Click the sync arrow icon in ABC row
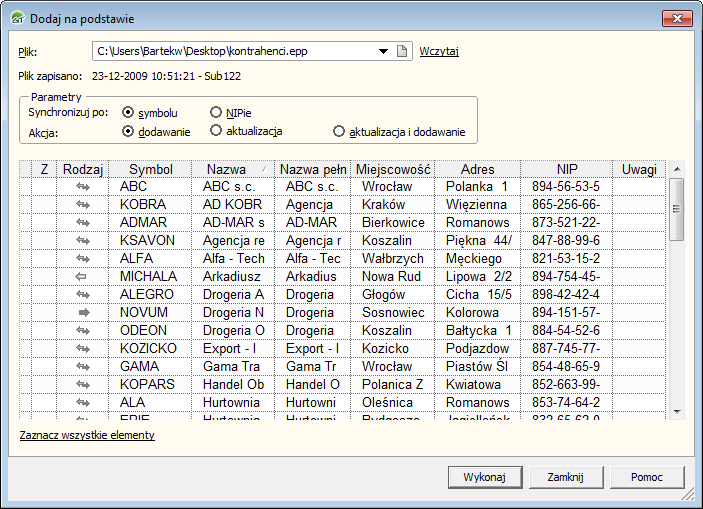703x509 pixels. pos(83,186)
